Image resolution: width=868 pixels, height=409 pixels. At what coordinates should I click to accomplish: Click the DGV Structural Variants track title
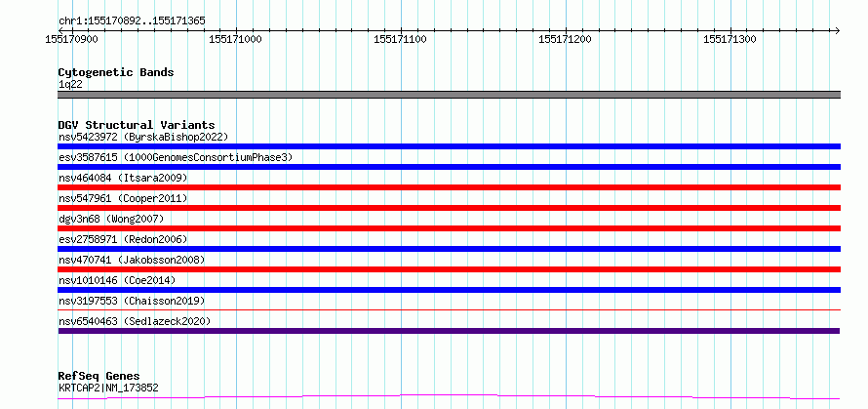[x=137, y=125]
